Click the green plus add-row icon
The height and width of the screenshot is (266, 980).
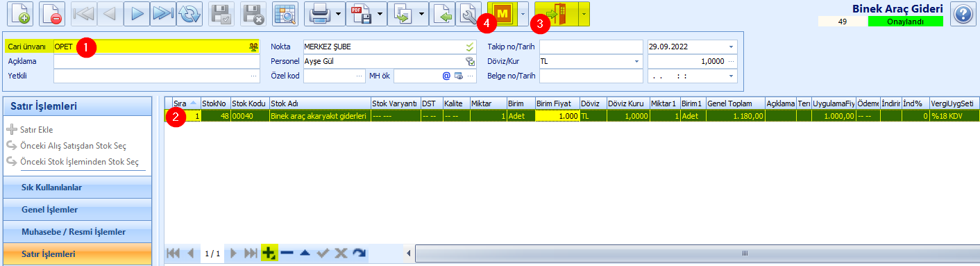[x=269, y=253]
